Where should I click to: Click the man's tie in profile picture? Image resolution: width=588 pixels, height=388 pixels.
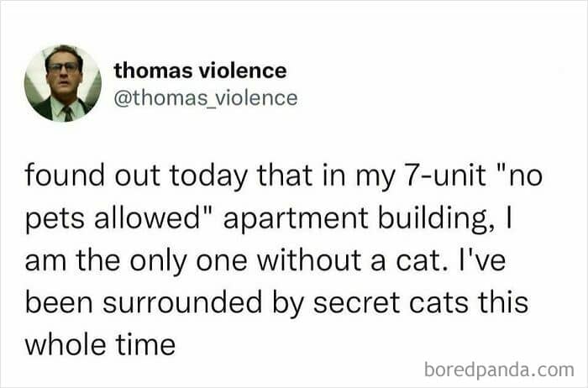click(x=67, y=112)
